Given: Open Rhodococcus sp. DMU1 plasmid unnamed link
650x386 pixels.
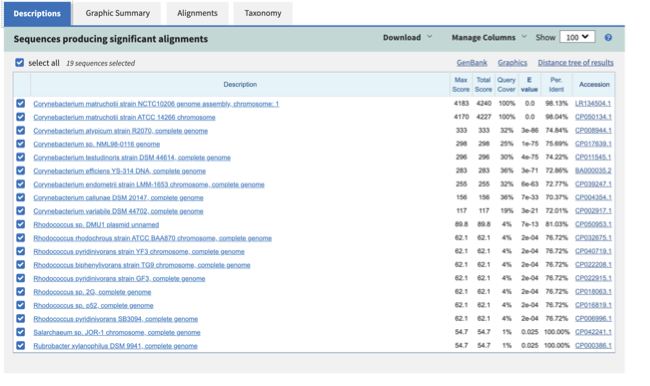Looking at the screenshot, I should pos(96,225).
